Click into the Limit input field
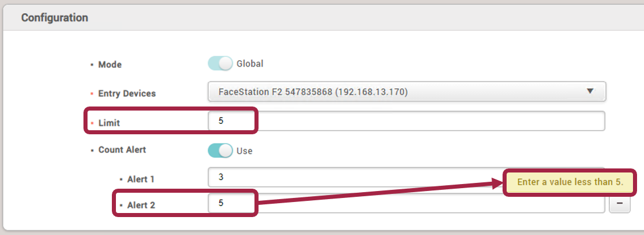Image resolution: width=644 pixels, height=235 pixels. (406, 121)
